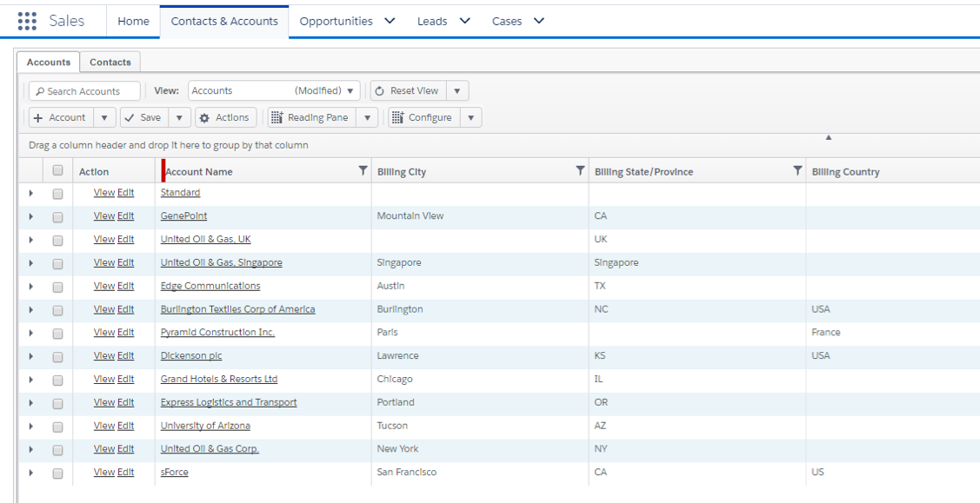
Task: Open the Dickenson plc account link
Action: pos(191,355)
